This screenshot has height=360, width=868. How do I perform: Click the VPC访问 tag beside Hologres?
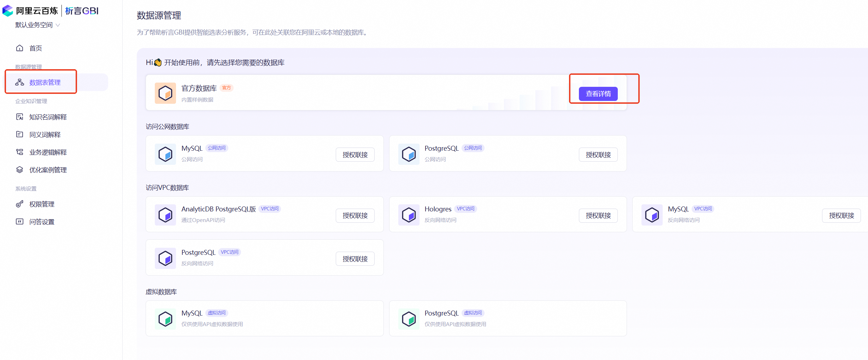click(465, 209)
